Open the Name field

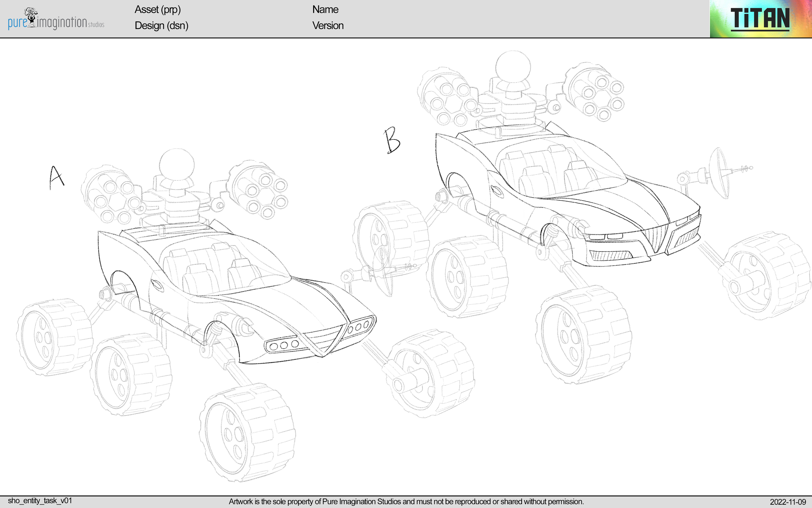click(x=325, y=10)
